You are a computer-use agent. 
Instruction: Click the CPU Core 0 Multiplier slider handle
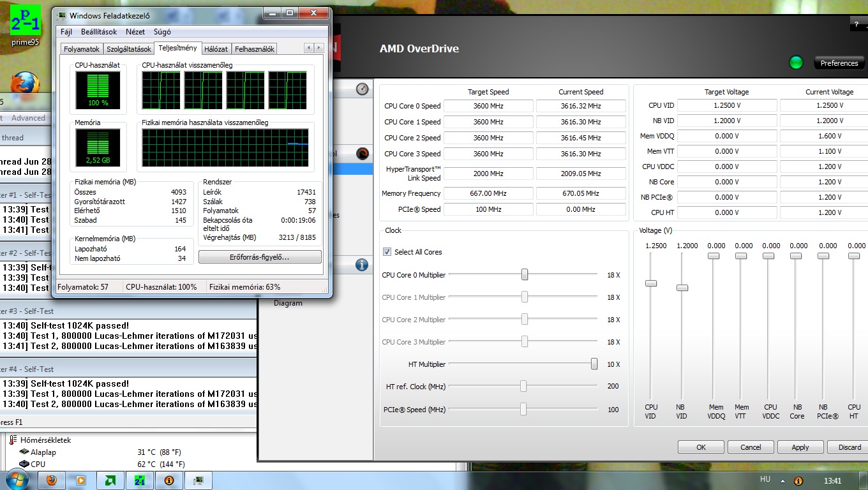tap(525, 274)
